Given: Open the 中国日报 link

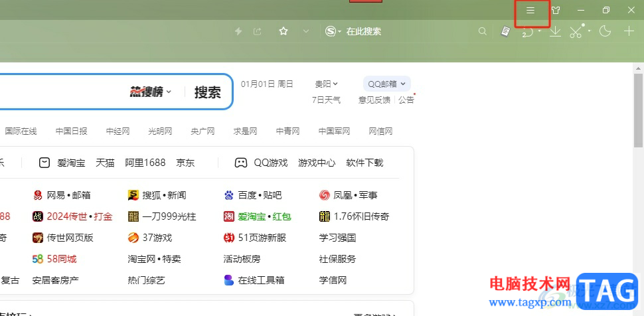Looking at the screenshot, I should (x=72, y=131).
